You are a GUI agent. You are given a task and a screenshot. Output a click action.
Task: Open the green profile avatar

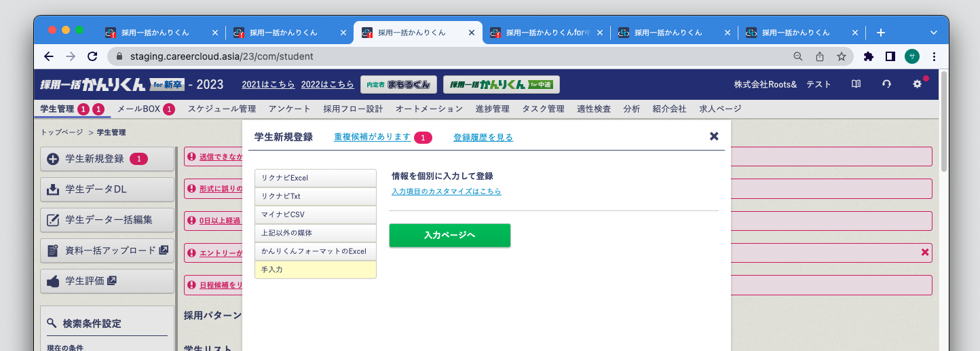912,56
